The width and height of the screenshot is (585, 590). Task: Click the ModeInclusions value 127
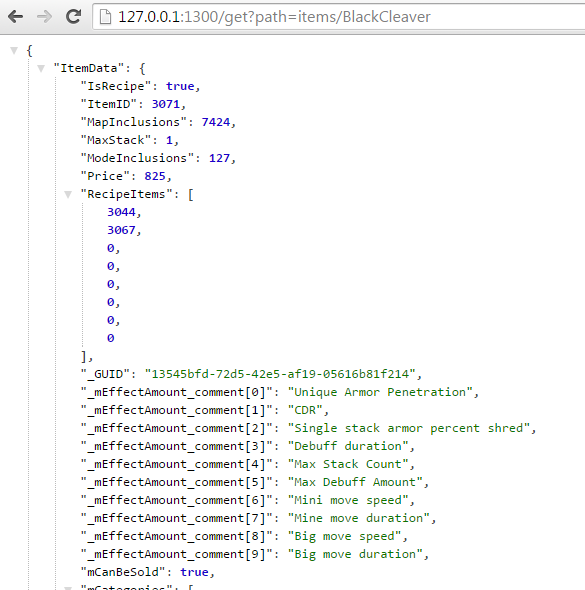(x=219, y=158)
